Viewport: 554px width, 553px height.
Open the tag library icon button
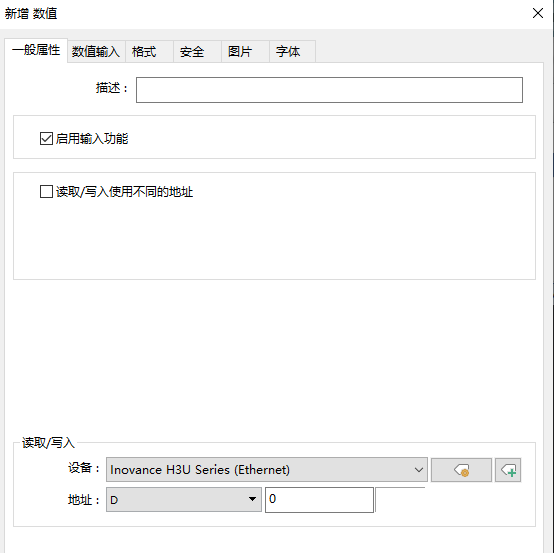[461, 470]
